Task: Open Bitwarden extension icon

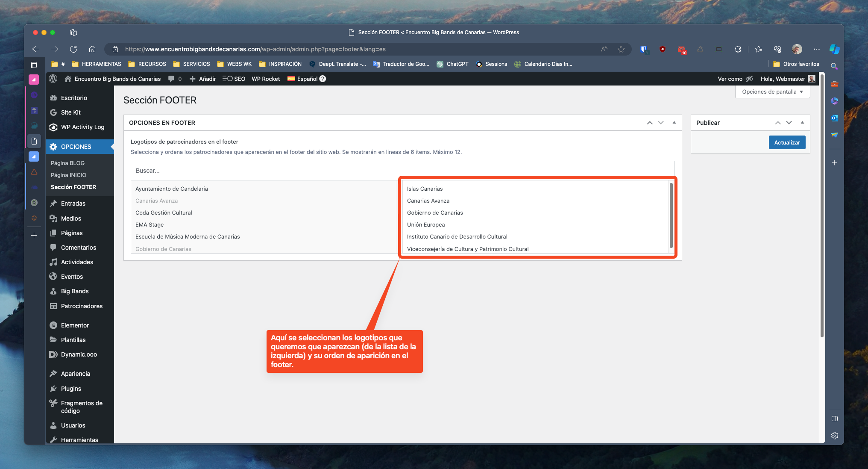Action: pos(644,49)
